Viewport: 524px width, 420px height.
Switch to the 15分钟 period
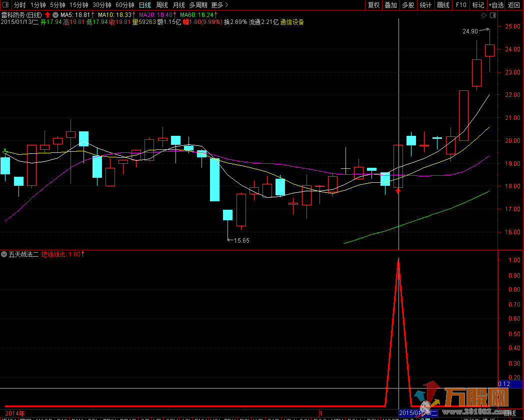tap(79, 5)
